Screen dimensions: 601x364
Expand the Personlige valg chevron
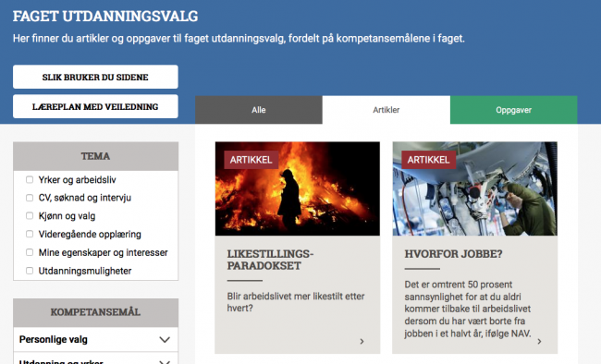tap(165, 340)
